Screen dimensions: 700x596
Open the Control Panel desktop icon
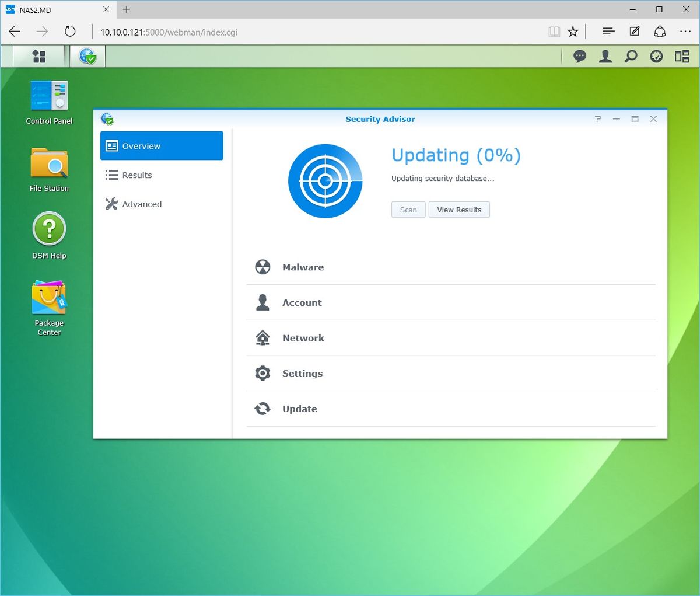coord(49,103)
